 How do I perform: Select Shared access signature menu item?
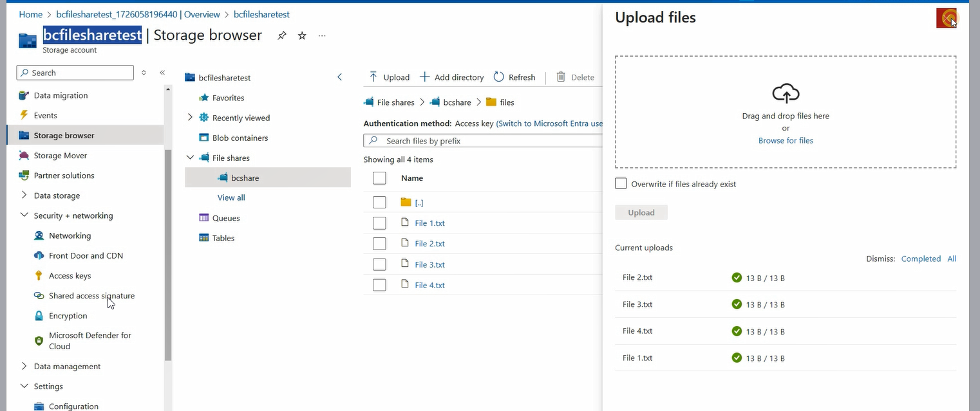(x=91, y=296)
